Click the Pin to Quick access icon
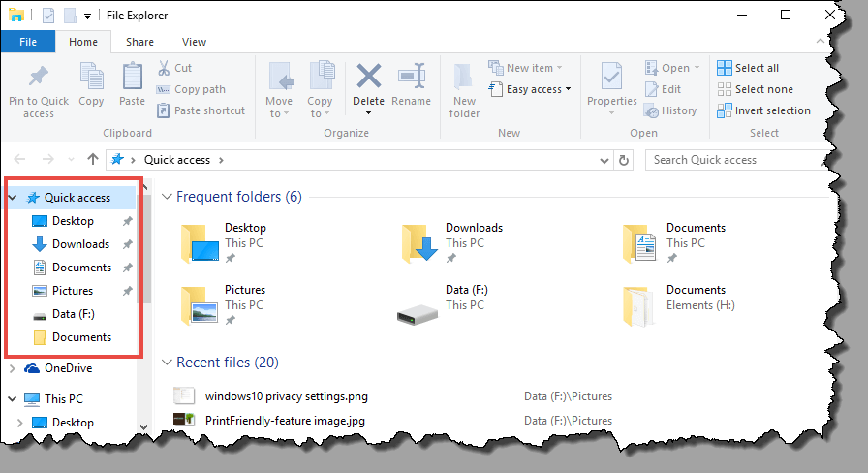868x473 pixels. click(38, 77)
